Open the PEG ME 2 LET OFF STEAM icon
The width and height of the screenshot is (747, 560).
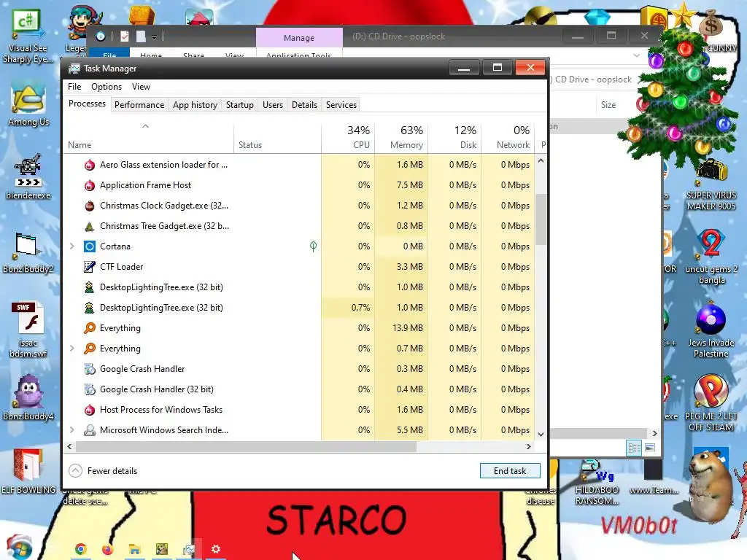pyautogui.click(x=711, y=402)
